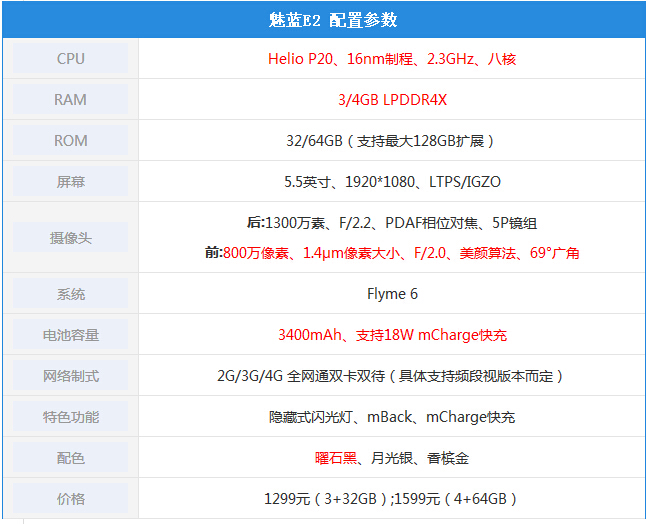Click the Helio P20 processor specification text
Screen dimensions: 649x524
[x=392, y=59]
